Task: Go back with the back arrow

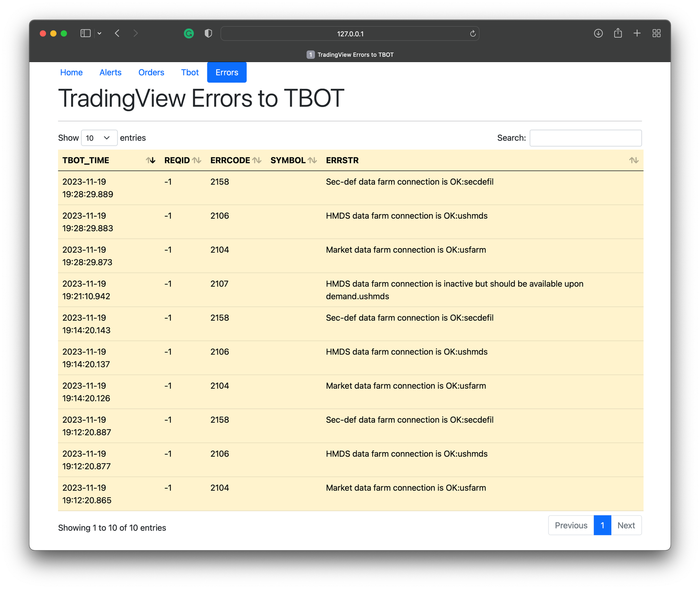Action: click(x=117, y=33)
